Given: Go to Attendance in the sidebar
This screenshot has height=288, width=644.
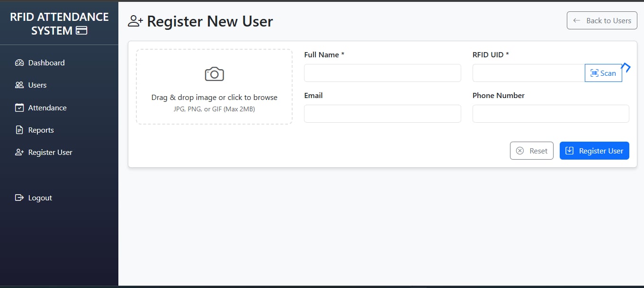Looking at the screenshot, I should click(x=47, y=108).
